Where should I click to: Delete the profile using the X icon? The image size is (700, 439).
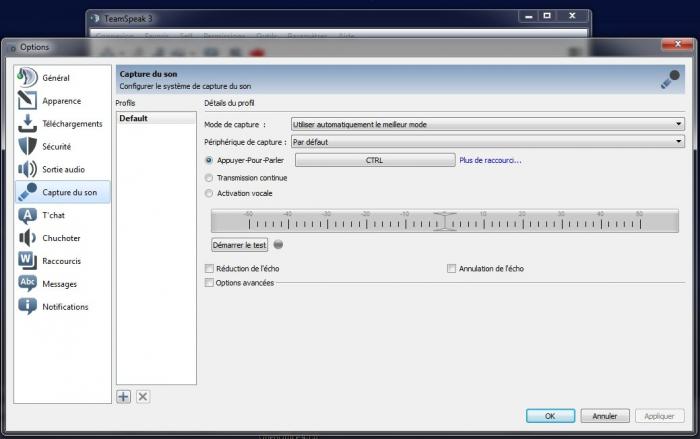tap(143, 397)
